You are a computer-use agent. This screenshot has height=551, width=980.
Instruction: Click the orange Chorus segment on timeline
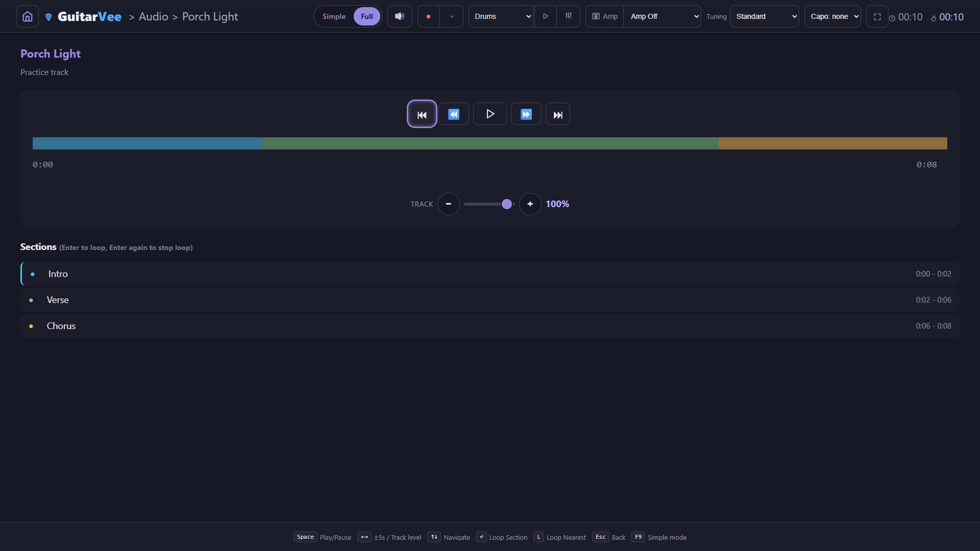(833, 143)
